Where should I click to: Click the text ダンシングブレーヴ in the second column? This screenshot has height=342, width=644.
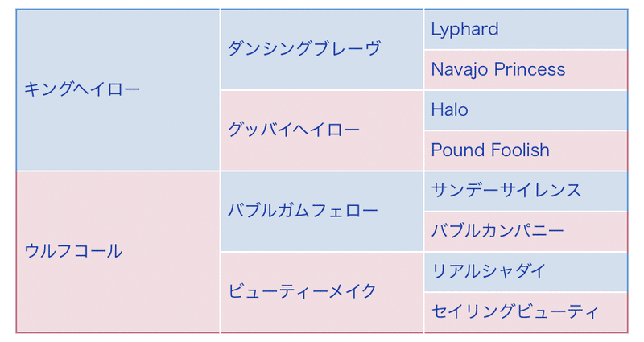(304, 48)
